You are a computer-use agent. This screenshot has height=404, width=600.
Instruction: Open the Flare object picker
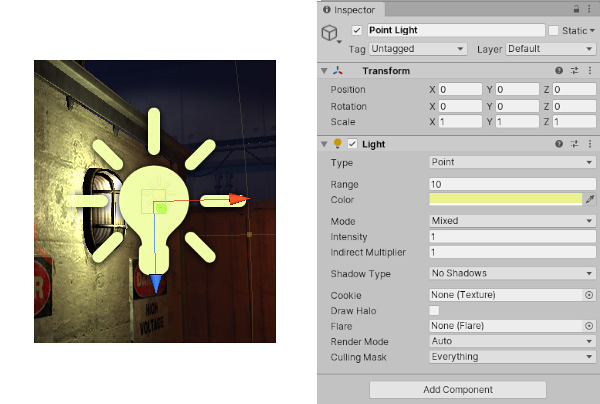589,326
